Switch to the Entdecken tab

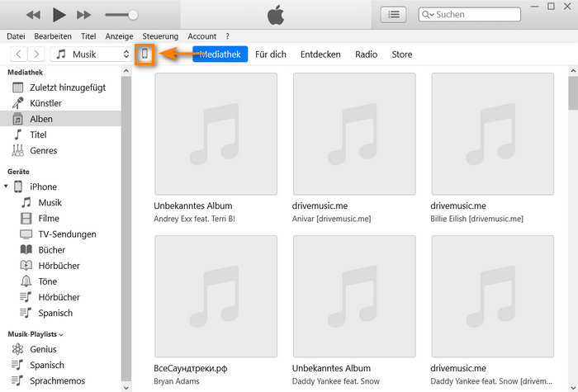320,54
